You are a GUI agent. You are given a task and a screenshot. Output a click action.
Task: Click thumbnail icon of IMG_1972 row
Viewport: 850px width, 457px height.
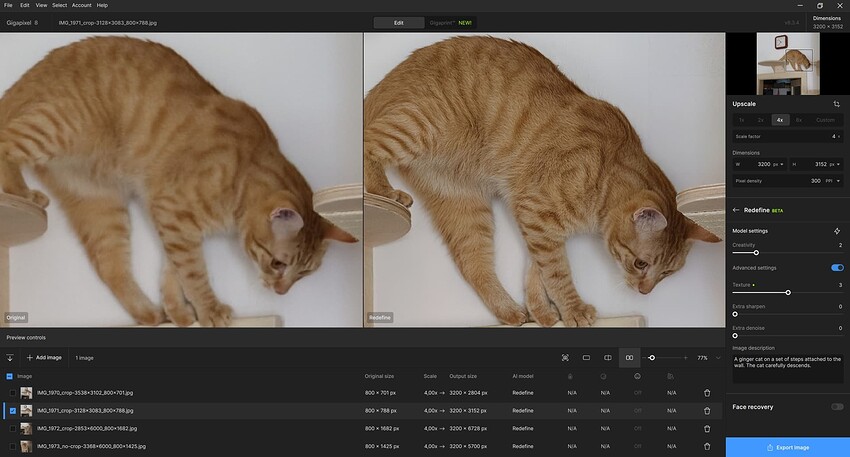(x=26, y=428)
